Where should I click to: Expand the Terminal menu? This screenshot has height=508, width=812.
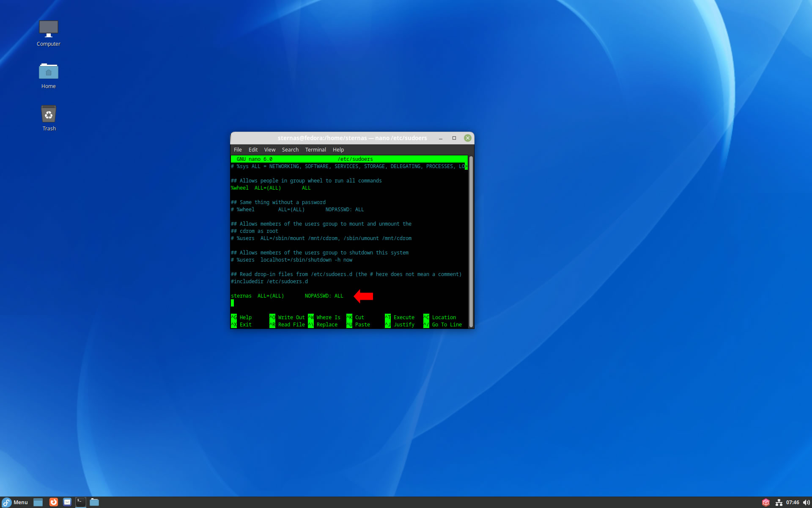coord(315,150)
